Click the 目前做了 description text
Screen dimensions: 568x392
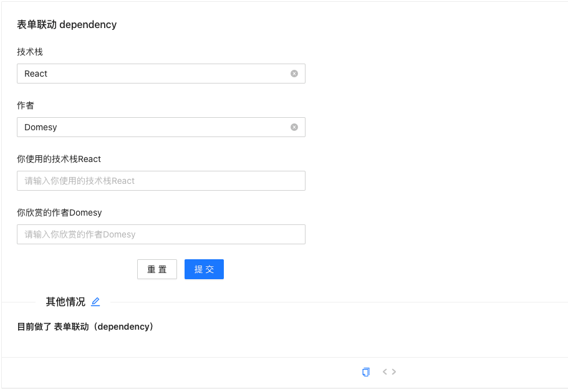(x=34, y=327)
